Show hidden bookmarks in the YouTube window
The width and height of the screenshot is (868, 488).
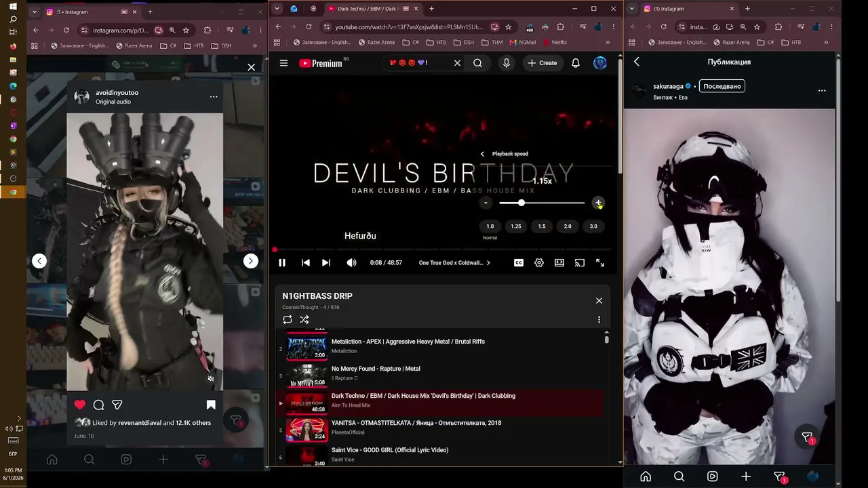pyautogui.click(x=608, y=42)
